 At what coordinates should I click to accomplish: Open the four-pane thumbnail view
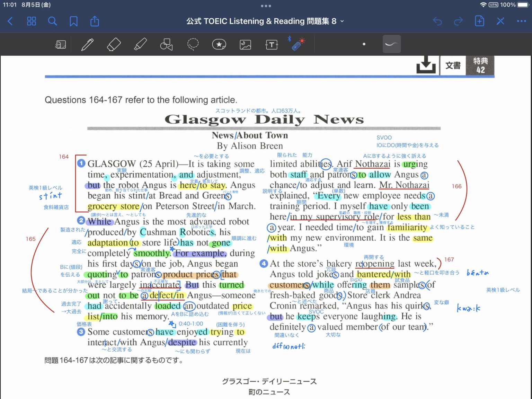[x=31, y=21]
